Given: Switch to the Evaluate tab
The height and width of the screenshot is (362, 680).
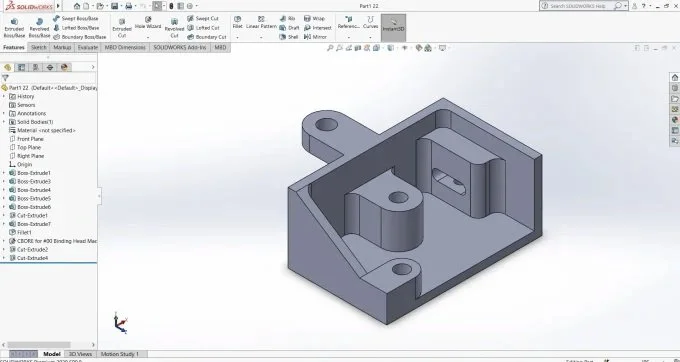Looking at the screenshot, I should [88, 48].
